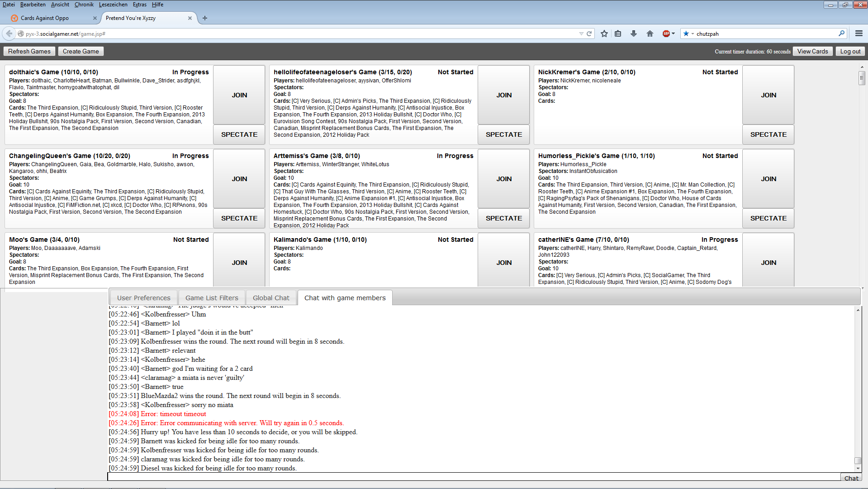Join Humorless_Pickle's Game
868x489 pixels.
[768, 179]
